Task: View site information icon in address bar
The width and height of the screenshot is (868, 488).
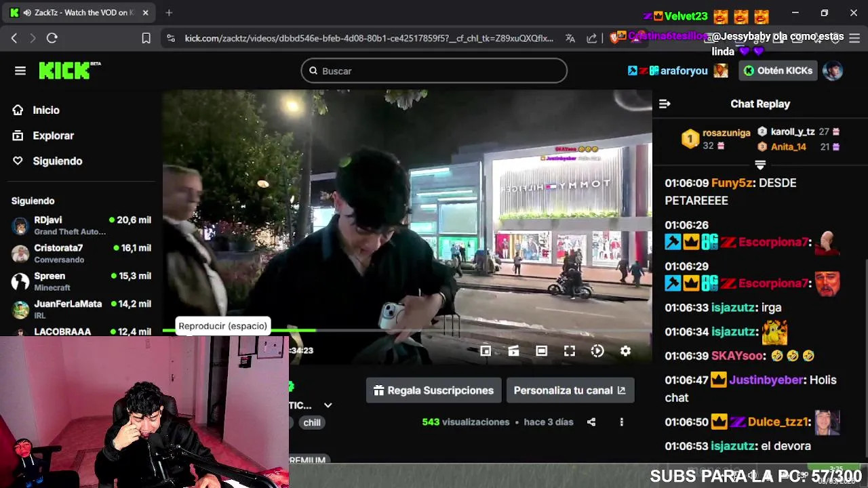Action: (171, 38)
